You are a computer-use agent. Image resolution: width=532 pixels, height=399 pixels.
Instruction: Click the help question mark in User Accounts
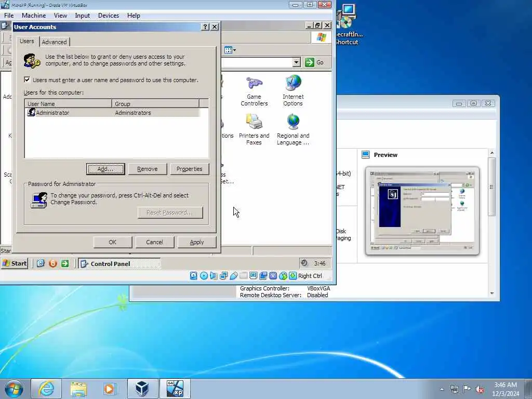(205, 27)
